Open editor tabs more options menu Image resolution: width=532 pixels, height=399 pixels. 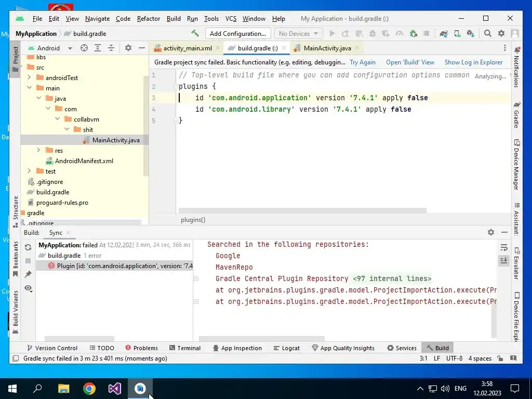[x=504, y=48]
